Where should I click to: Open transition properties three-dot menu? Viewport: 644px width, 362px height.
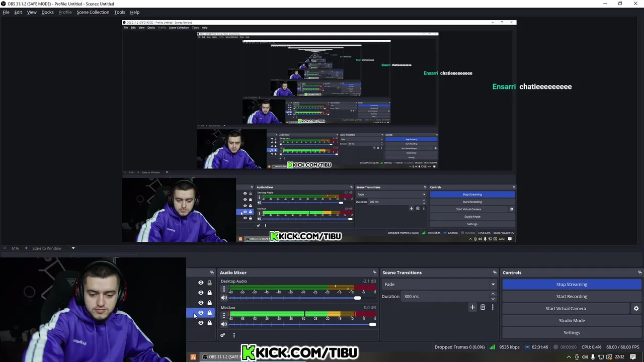pos(493,307)
